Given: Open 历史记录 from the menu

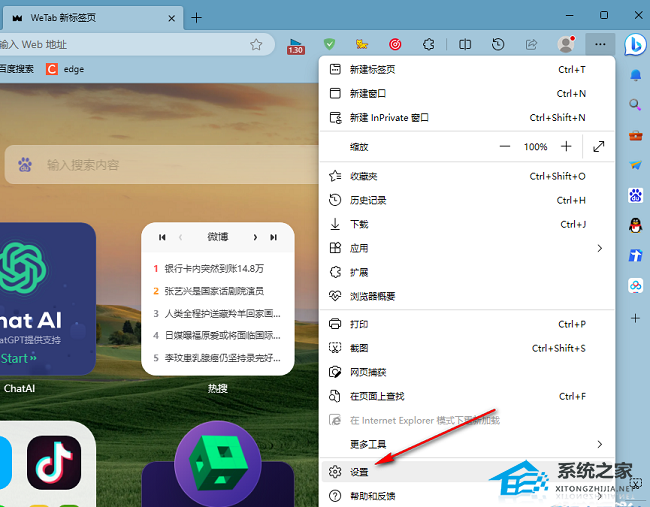Looking at the screenshot, I should coord(467,201).
